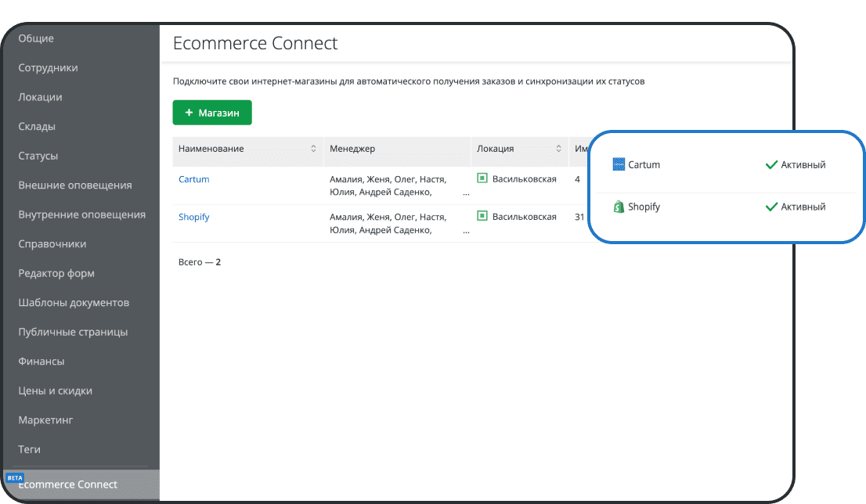This screenshot has height=504, width=866.
Task: Sort the table by Наименование using its chevron
Action: (313, 148)
